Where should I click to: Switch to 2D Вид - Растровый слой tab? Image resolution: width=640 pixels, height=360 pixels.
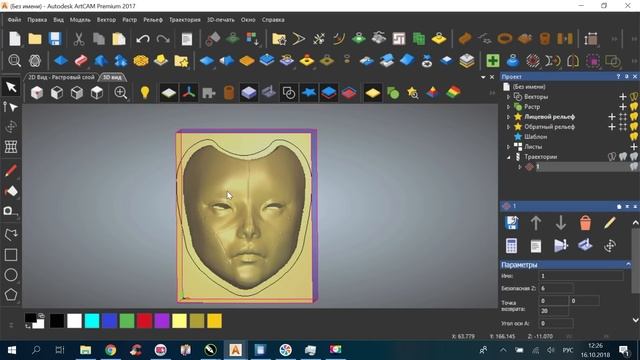[x=61, y=77]
